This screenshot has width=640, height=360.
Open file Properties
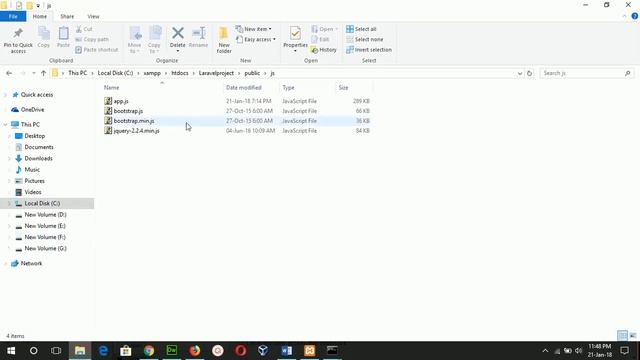coord(295,38)
